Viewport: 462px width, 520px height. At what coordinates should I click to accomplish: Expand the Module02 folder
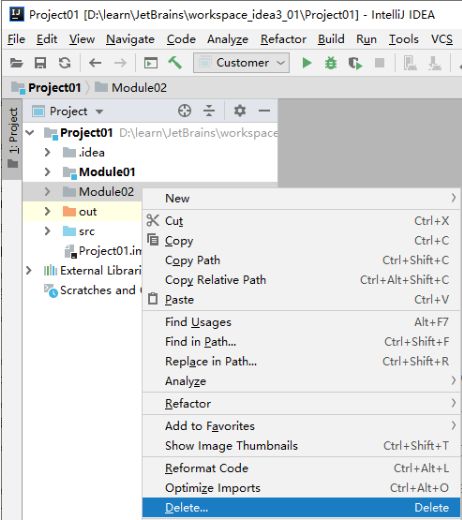click(x=47, y=192)
